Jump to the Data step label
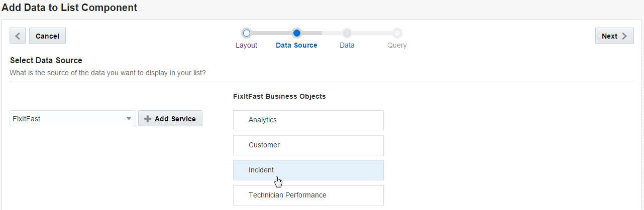Screen dimensions: 644x210 pos(347,45)
